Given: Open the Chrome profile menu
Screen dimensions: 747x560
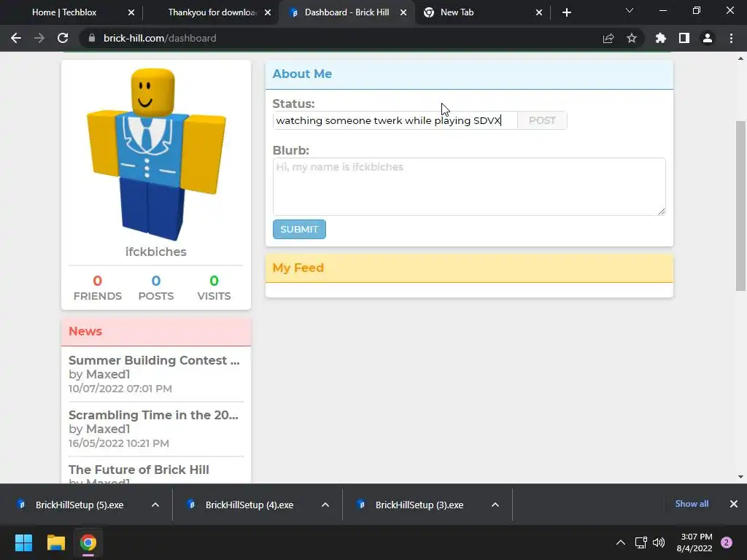Looking at the screenshot, I should coord(708,38).
